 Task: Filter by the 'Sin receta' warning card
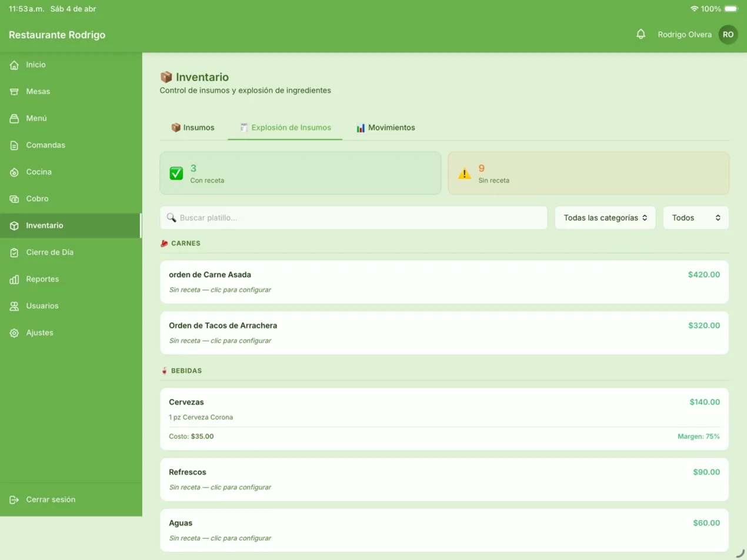coord(588,173)
